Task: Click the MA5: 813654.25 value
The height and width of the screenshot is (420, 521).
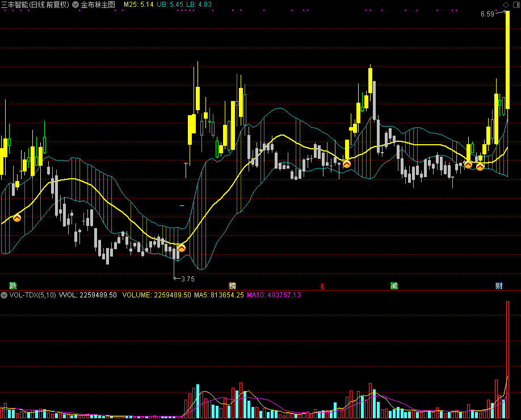Action: [219, 295]
